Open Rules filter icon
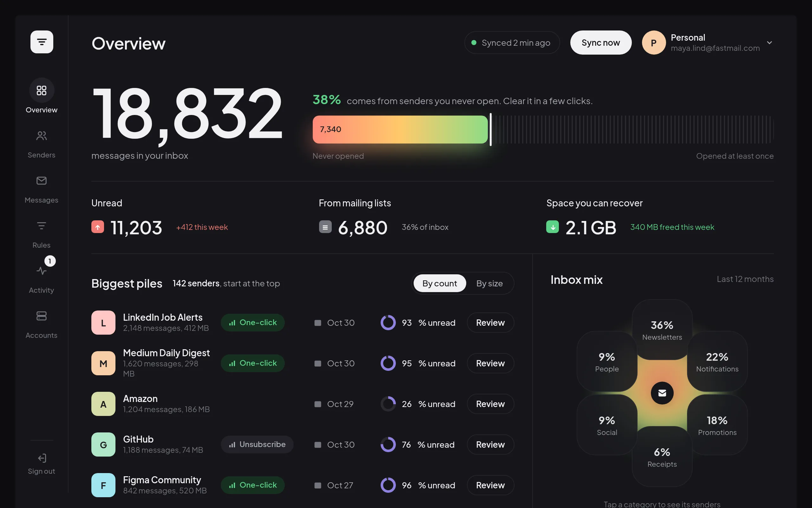This screenshot has width=812, height=508. [42, 226]
